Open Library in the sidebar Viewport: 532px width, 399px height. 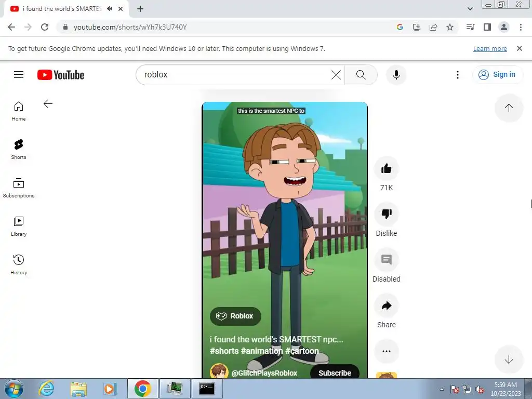point(19,227)
